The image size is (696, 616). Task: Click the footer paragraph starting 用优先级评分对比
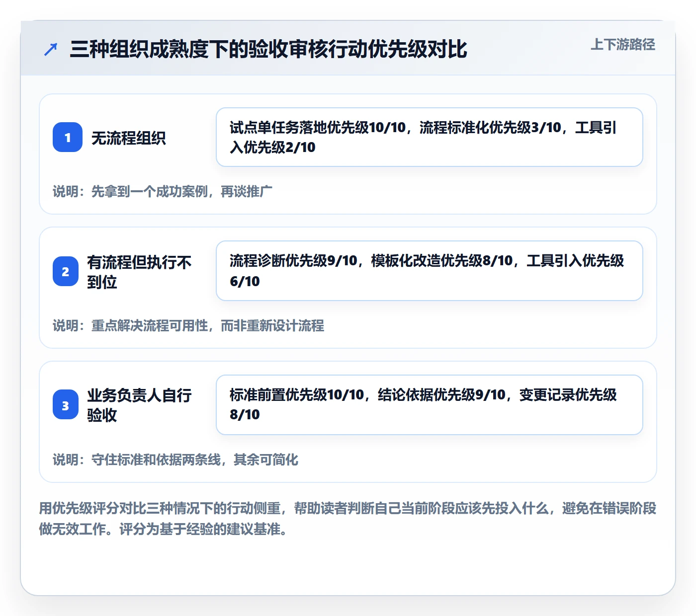[x=348, y=519]
